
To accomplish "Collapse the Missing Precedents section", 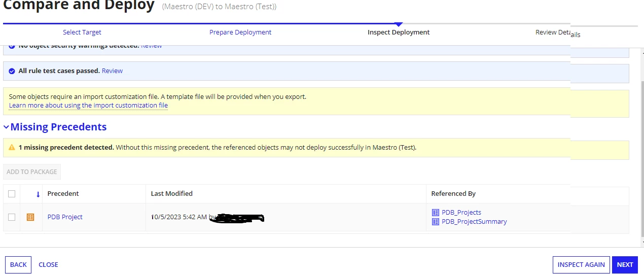I will (6, 127).
